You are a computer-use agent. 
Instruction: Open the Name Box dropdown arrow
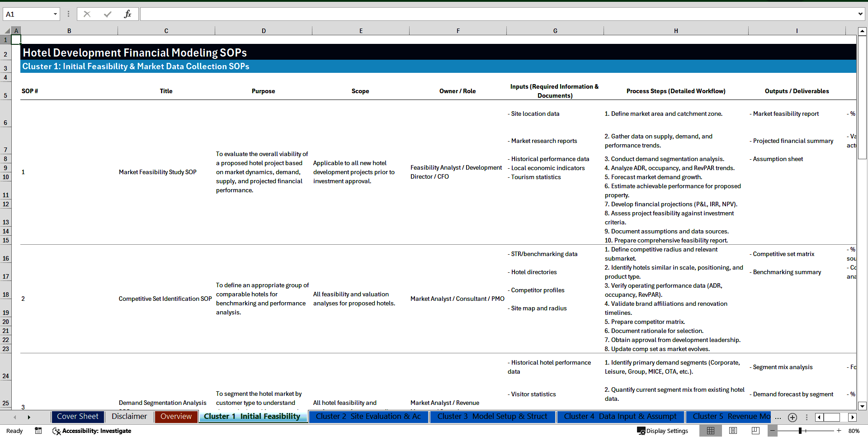(x=56, y=14)
